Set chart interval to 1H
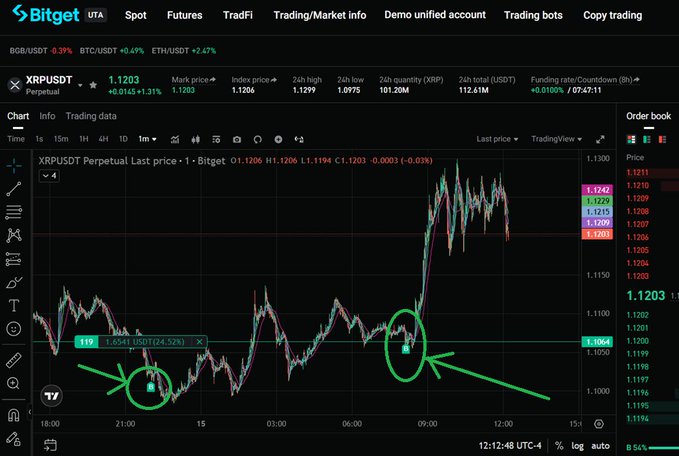 (84, 139)
